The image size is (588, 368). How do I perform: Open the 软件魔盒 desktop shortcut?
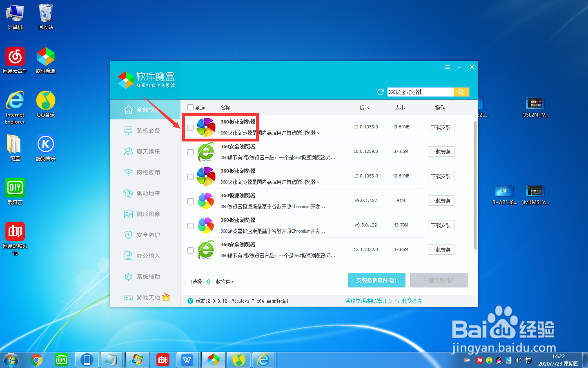46,60
